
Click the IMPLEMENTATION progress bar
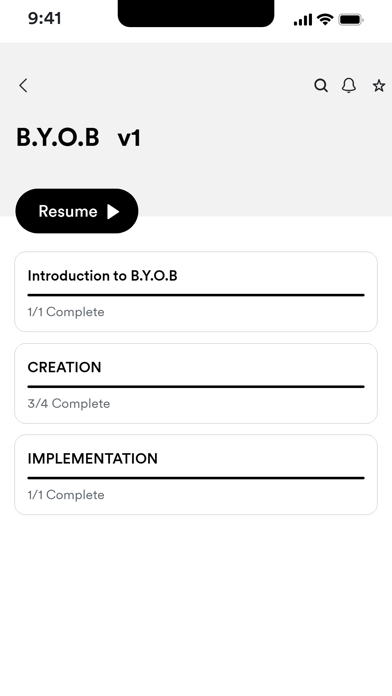pyautogui.click(x=196, y=478)
